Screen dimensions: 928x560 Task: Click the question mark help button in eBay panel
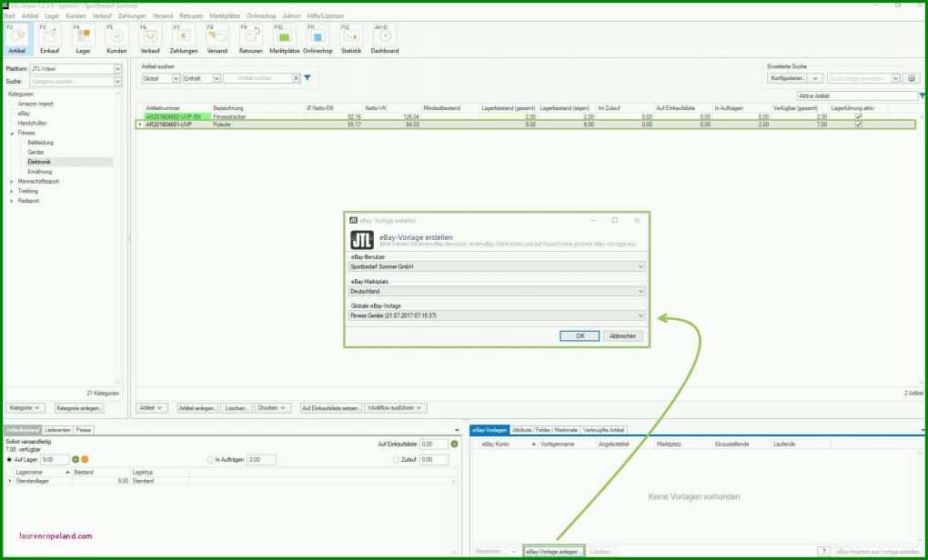coord(823,551)
